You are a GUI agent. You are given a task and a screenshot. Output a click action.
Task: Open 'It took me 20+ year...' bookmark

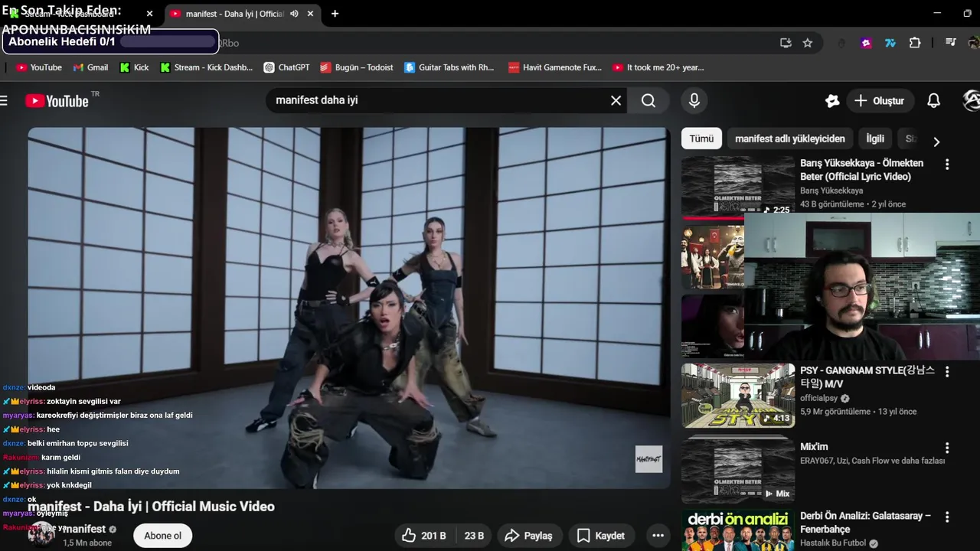658,67
